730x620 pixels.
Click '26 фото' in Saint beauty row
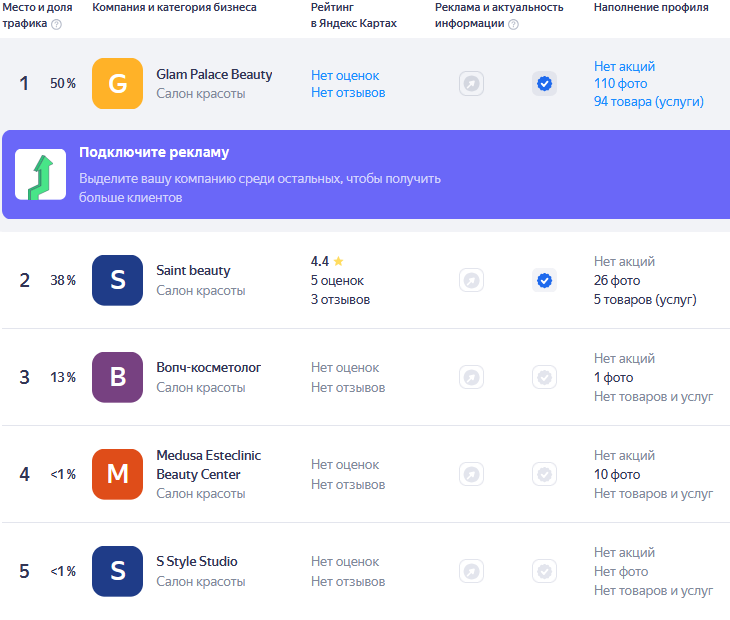pos(617,281)
